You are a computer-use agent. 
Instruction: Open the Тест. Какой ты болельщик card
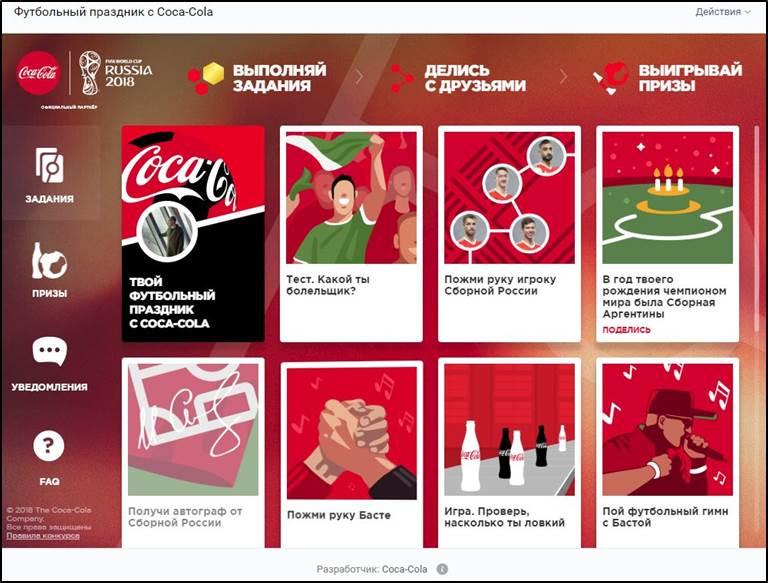351,234
